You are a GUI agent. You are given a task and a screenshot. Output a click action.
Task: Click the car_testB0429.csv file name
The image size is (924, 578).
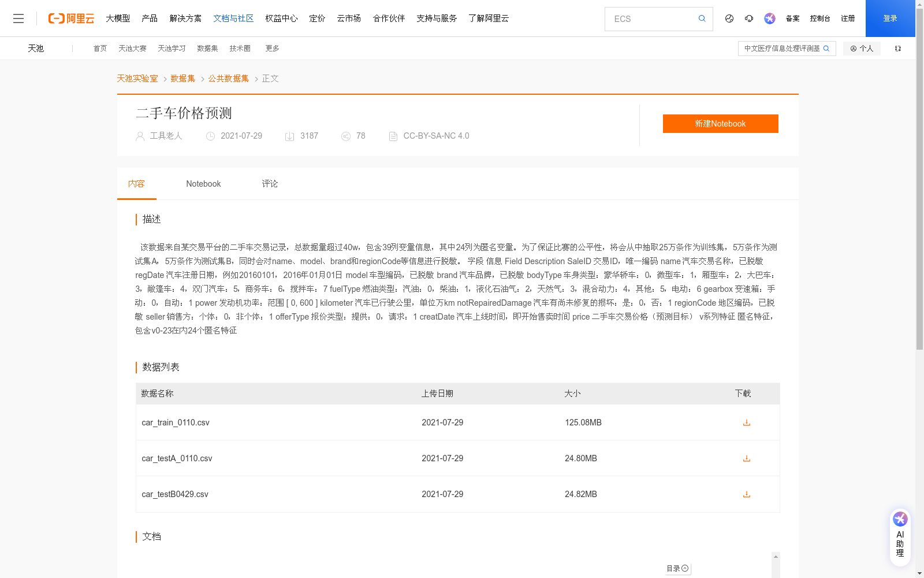[175, 494]
